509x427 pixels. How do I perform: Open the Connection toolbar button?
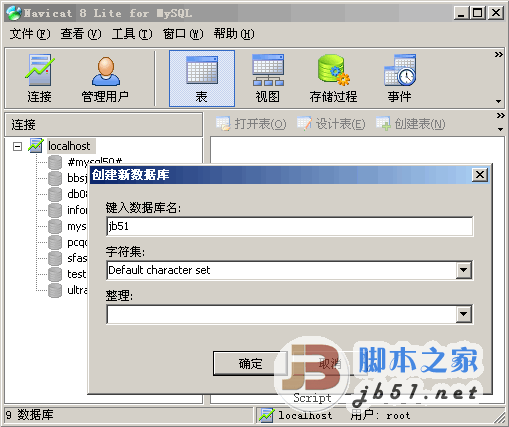39,78
